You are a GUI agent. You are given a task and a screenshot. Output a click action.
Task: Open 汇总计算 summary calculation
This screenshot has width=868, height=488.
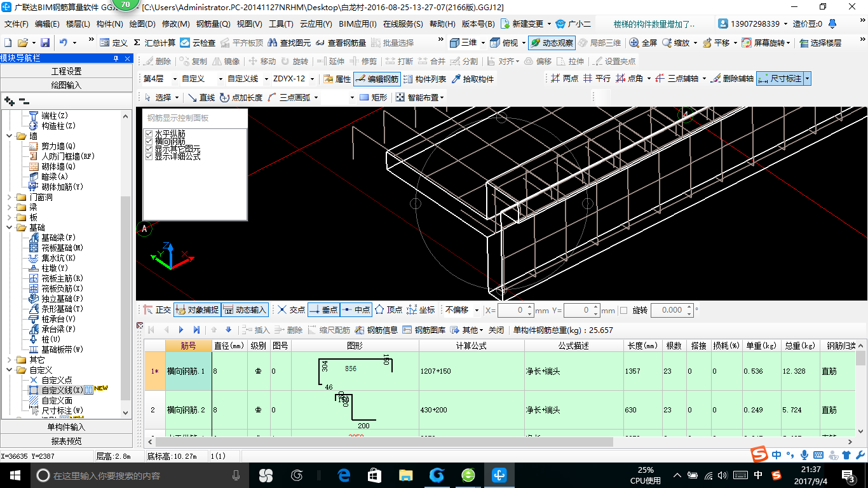click(154, 43)
